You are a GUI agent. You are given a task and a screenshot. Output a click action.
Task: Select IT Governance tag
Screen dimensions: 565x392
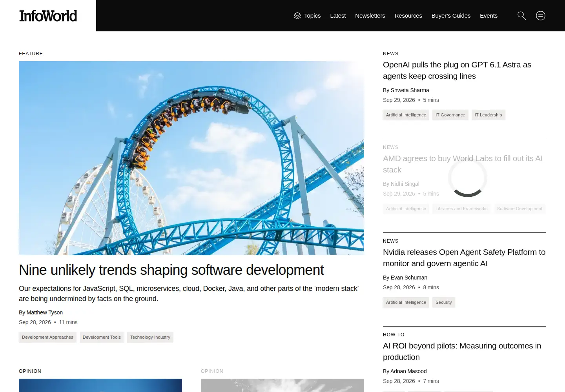(x=450, y=115)
